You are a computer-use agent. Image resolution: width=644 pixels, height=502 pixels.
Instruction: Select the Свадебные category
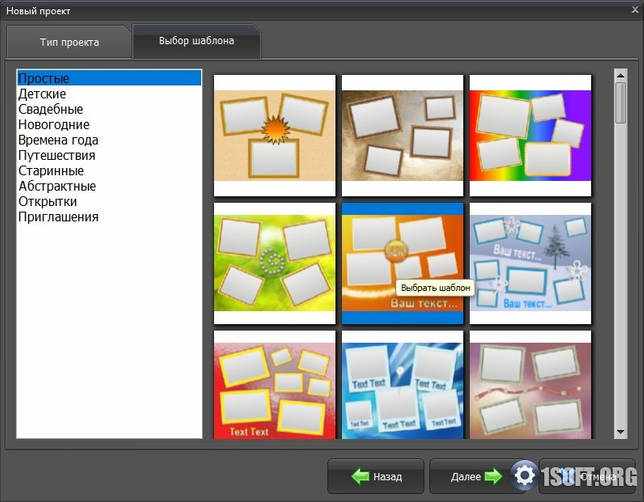(51, 109)
